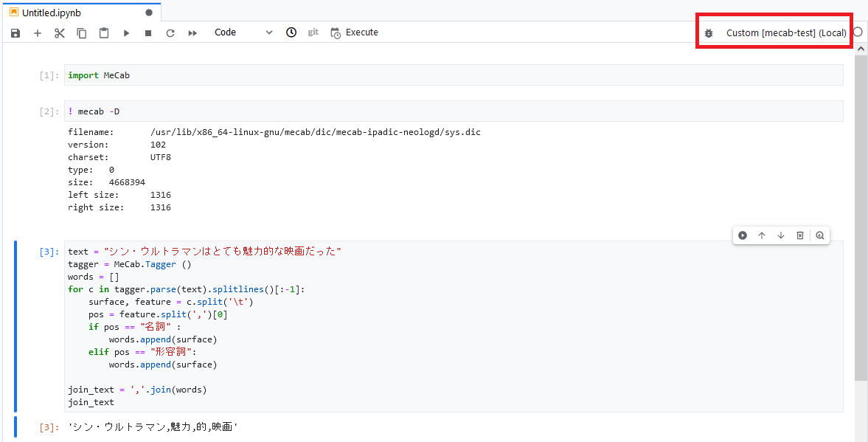Image resolution: width=868 pixels, height=442 pixels.
Task: Run this cell from the cell toolbar
Action: [x=743, y=235]
